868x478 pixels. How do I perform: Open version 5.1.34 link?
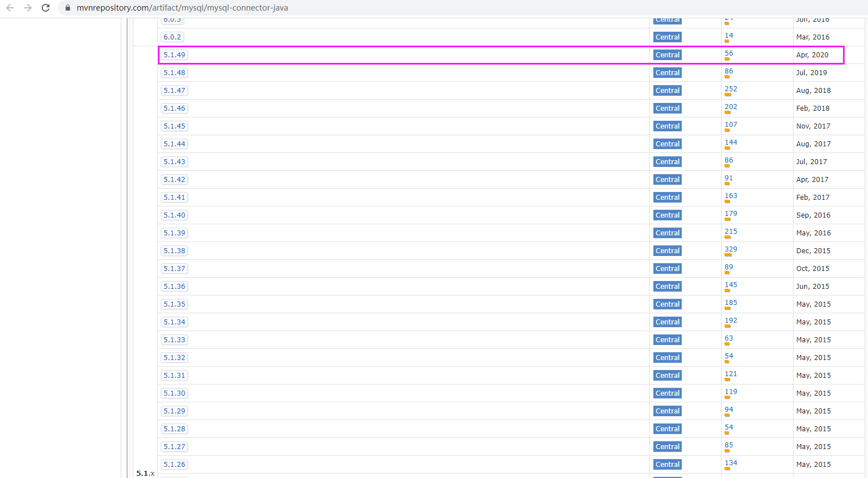click(x=175, y=322)
